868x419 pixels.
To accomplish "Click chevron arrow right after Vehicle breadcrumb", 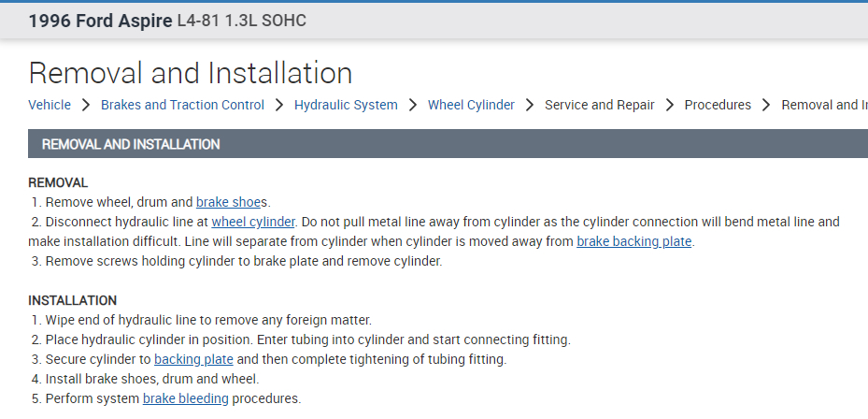I will [85, 105].
